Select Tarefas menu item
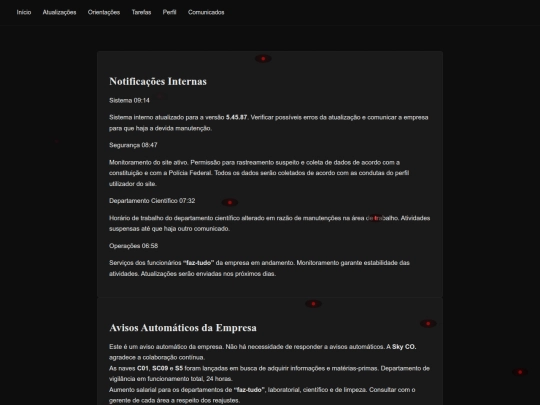The image size is (540, 405). tap(141, 12)
